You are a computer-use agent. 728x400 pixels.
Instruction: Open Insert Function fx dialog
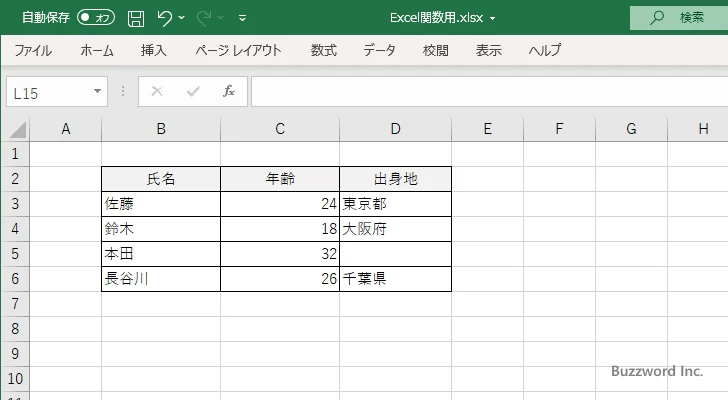228,91
